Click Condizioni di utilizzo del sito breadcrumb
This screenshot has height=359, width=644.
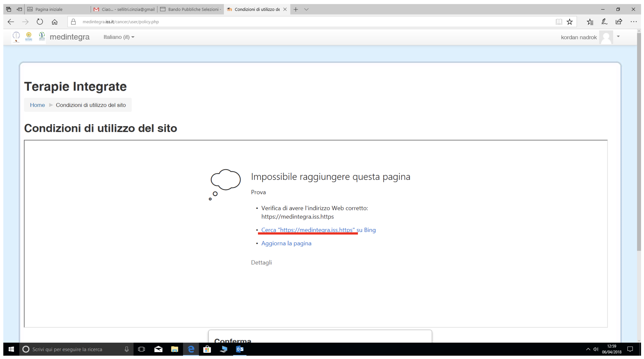point(91,105)
